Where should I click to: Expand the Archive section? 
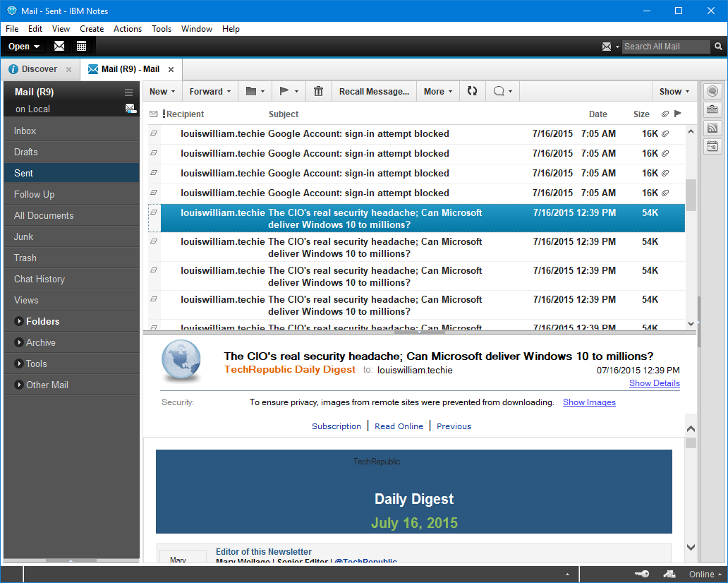(x=19, y=342)
